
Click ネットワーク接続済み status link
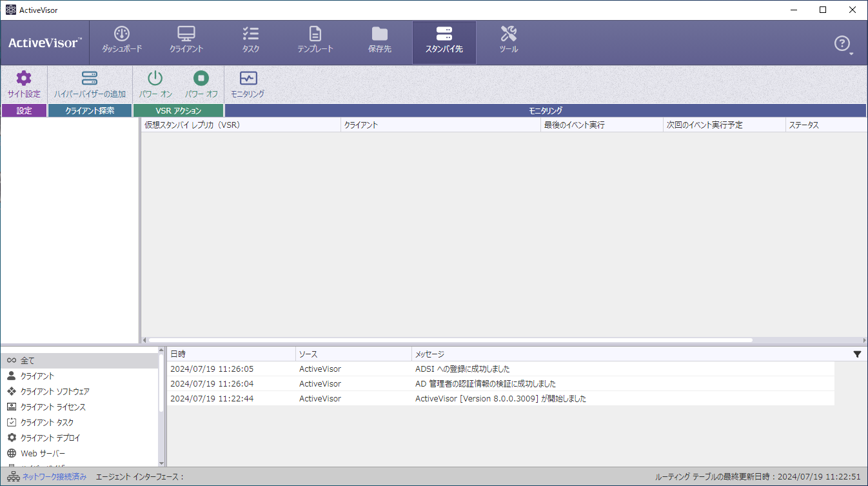pos(54,477)
